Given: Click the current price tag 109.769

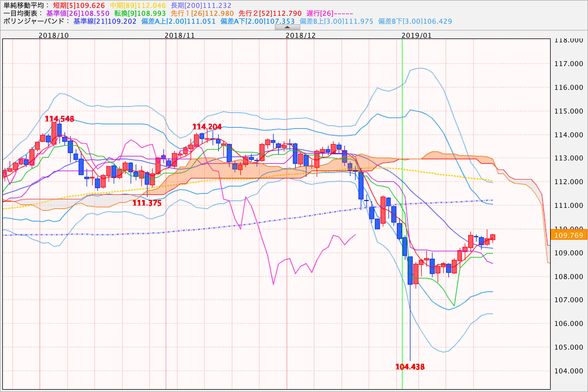Looking at the screenshot, I should tap(569, 236).
